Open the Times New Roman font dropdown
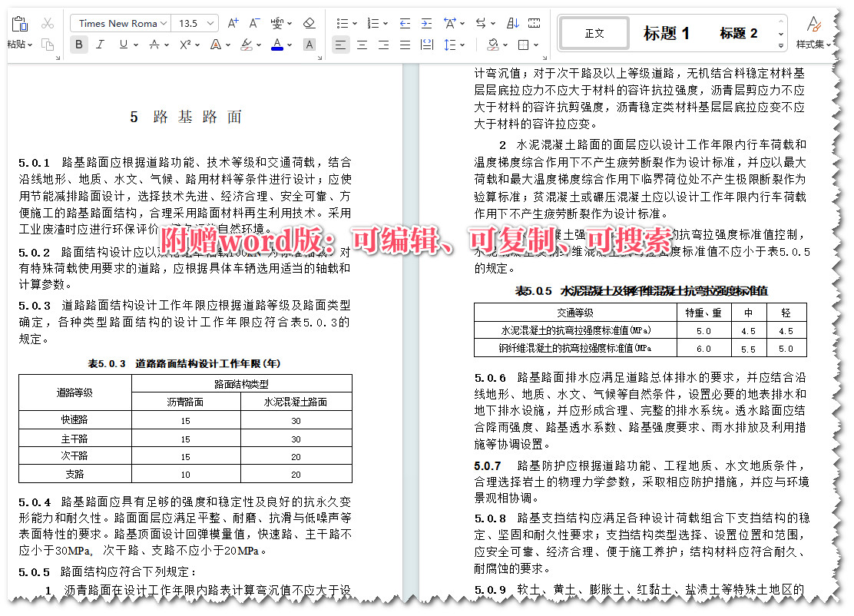The width and height of the screenshot is (854, 616). [119, 23]
